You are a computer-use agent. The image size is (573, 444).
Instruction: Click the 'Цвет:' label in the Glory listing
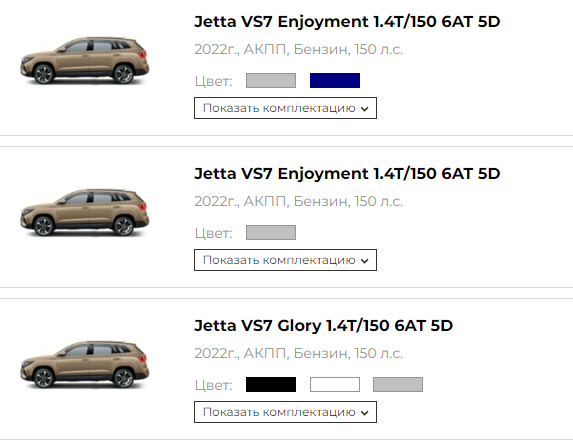pos(213,386)
